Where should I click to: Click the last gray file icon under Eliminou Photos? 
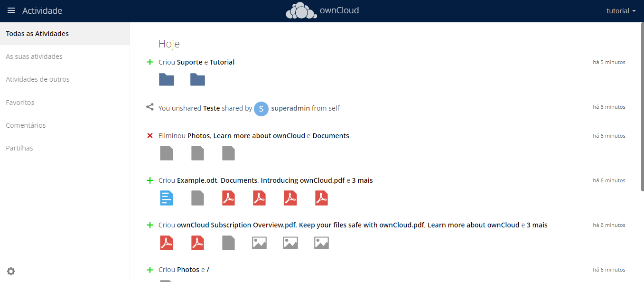[228, 153]
